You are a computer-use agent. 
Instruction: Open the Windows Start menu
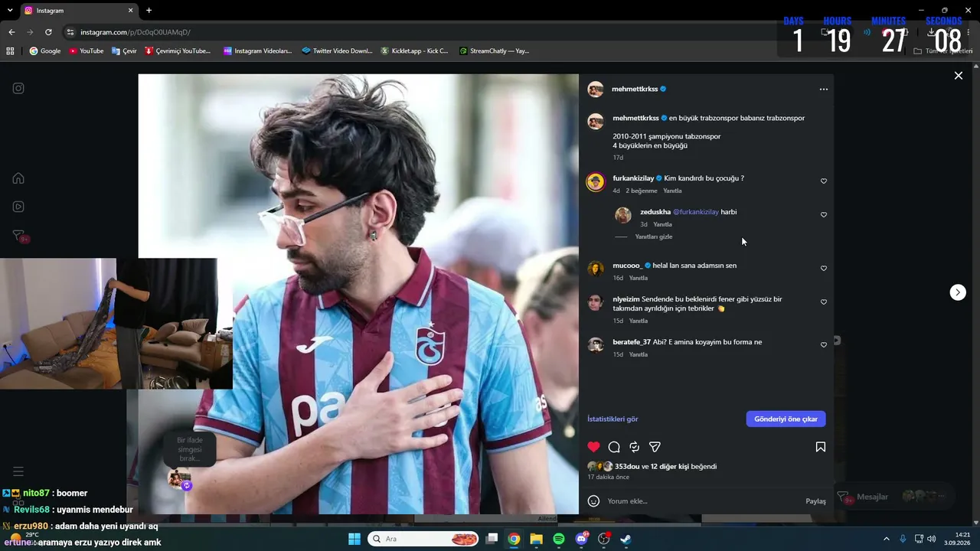coord(354,539)
